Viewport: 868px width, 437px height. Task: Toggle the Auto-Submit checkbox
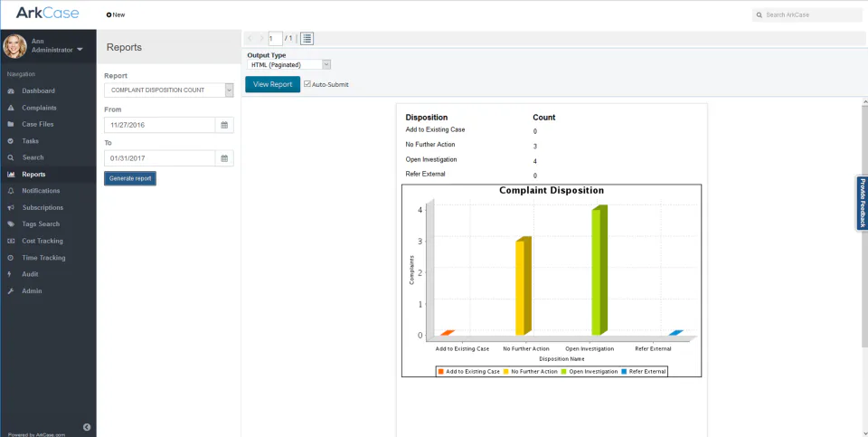coord(307,84)
